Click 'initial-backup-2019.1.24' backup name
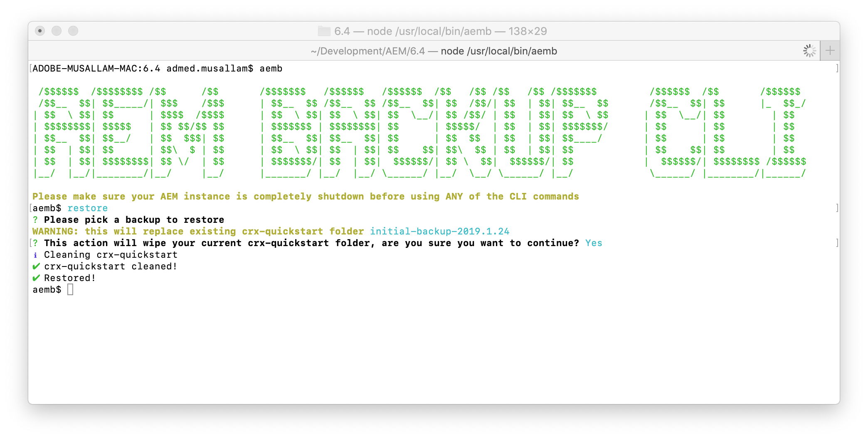Screen dimensions: 868x439 (x=439, y=231)
